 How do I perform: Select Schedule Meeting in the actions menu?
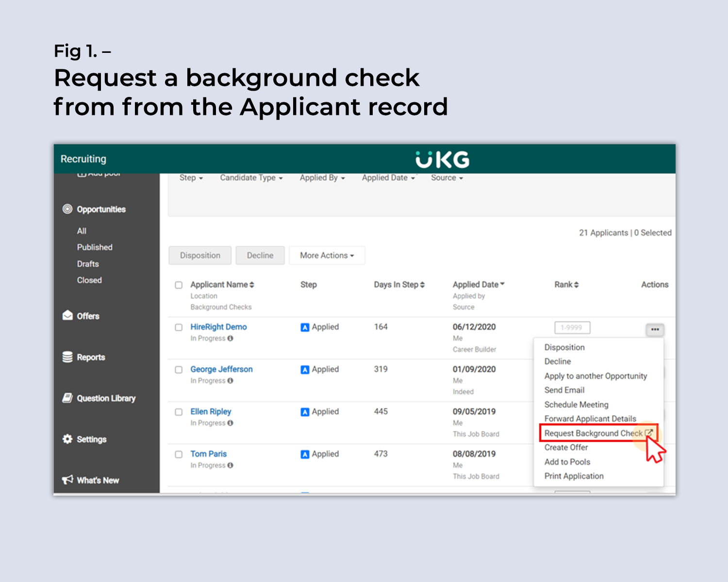coord(576,404)
